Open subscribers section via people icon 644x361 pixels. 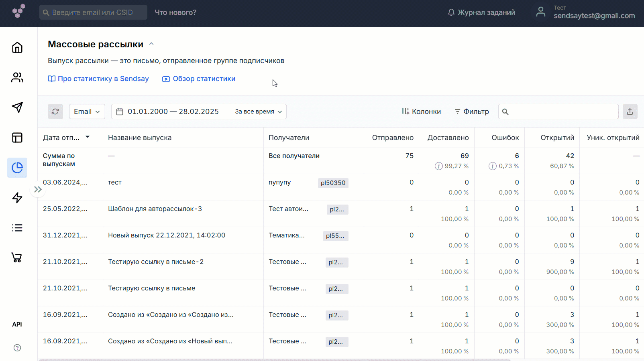17,77
